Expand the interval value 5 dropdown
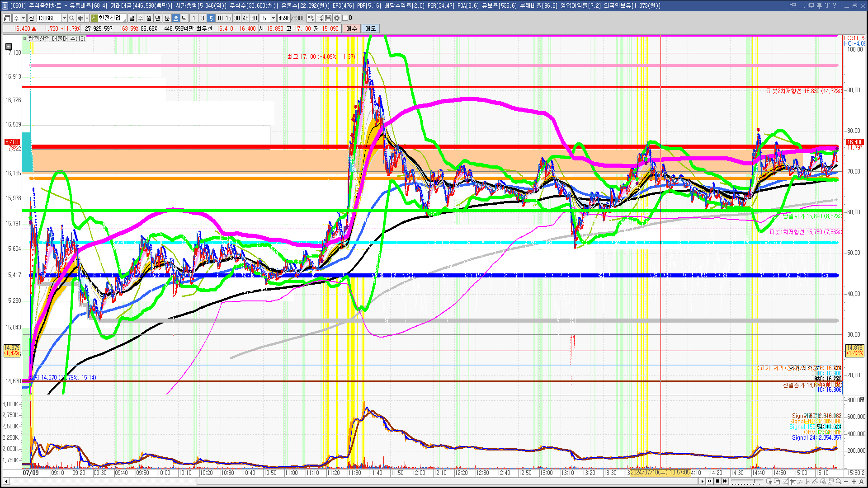This screenshot has height=488, width=868. (x=273, y=18)
